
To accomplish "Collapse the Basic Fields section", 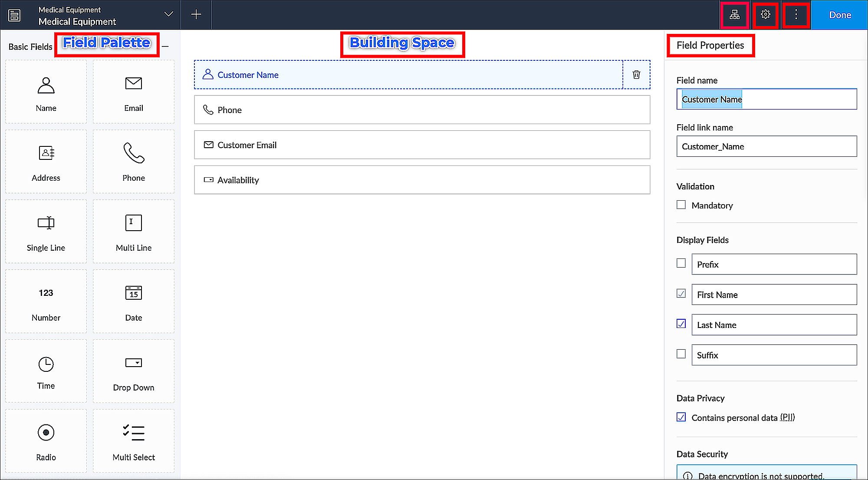I will (165, 46).
